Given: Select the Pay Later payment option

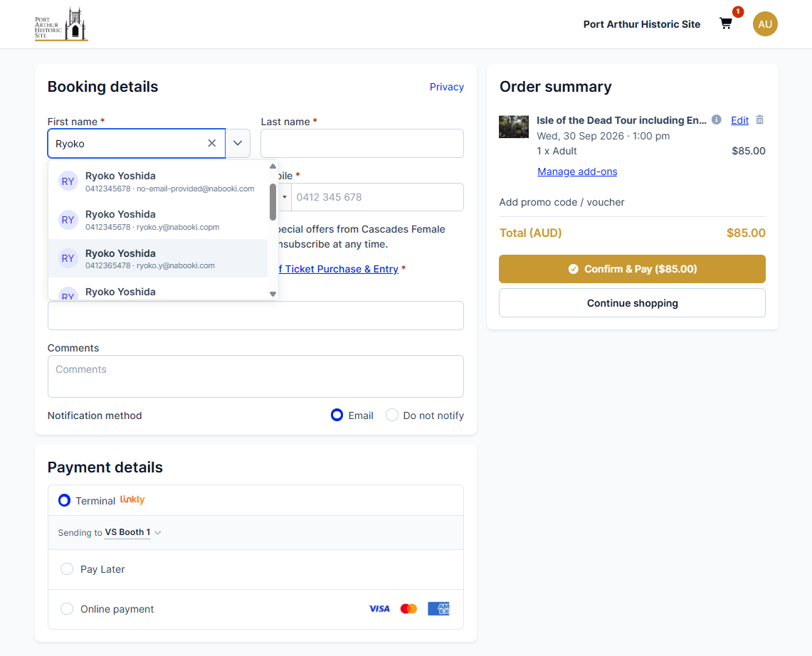Looking at the screenshot, I should (67, 569).
